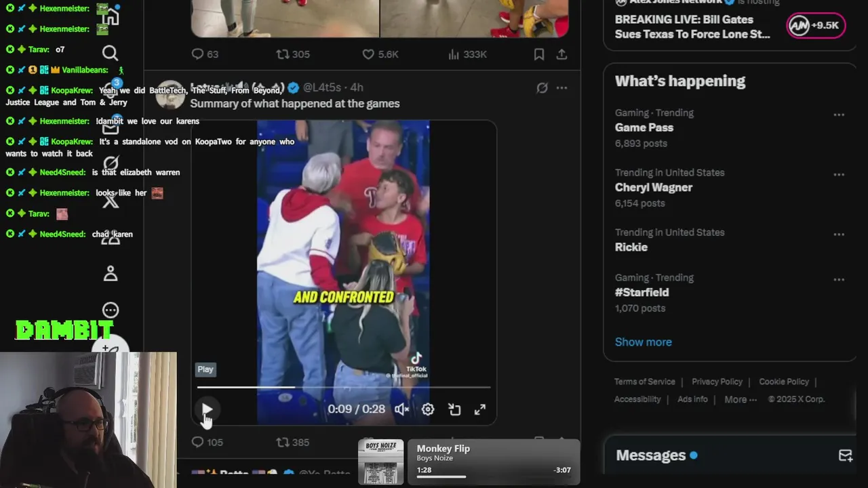Unmute the video with speaker icon

[x=402, y=409]
